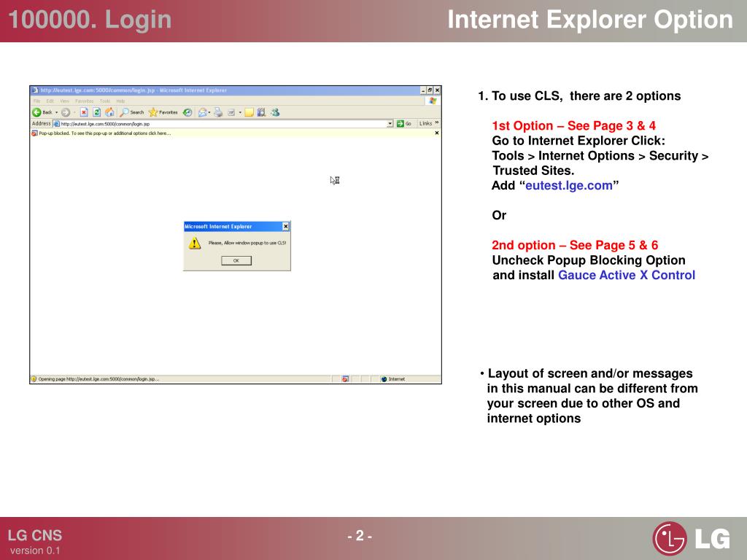Click OK in the Allow window popup dialog

click(236, 260)
